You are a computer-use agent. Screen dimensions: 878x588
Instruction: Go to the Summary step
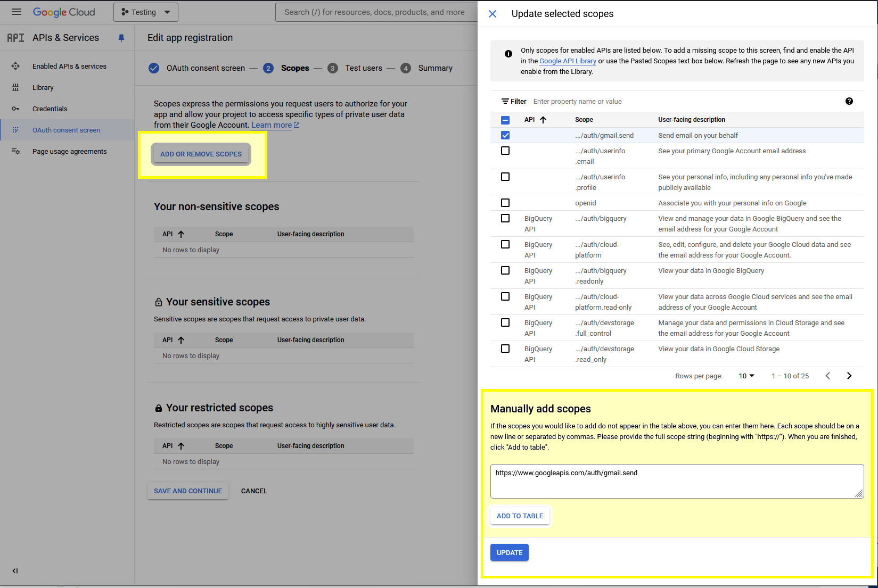pyautogui.click(x=436, y=68)
